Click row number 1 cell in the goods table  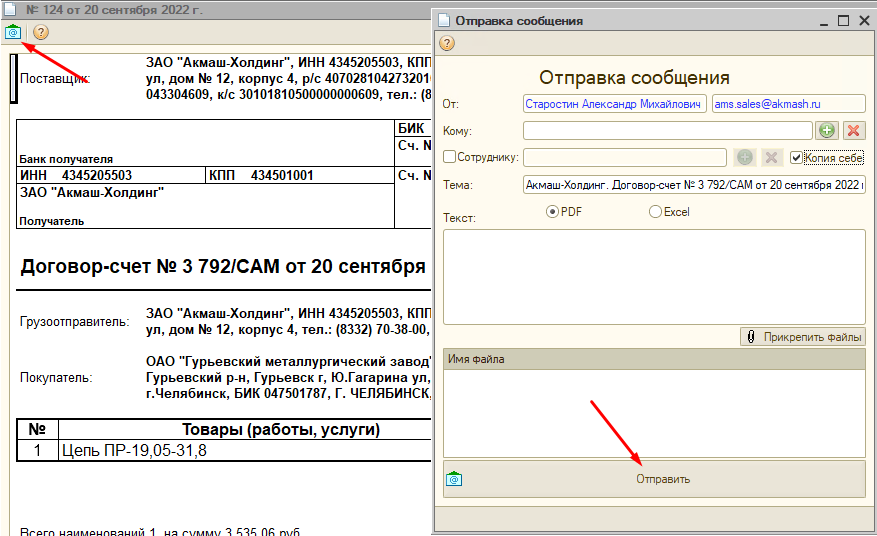[x=37, y=450]
